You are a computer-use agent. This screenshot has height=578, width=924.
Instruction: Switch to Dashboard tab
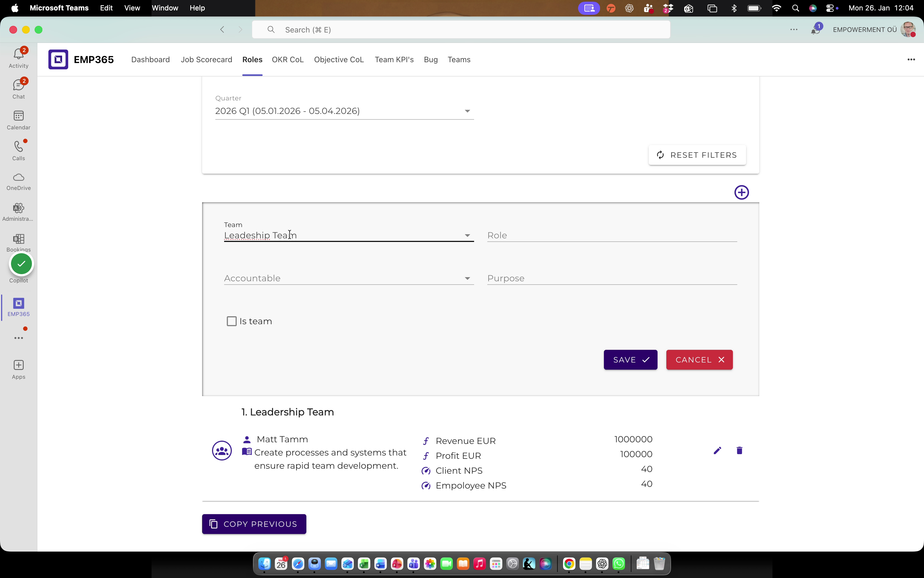coord(150,60)
